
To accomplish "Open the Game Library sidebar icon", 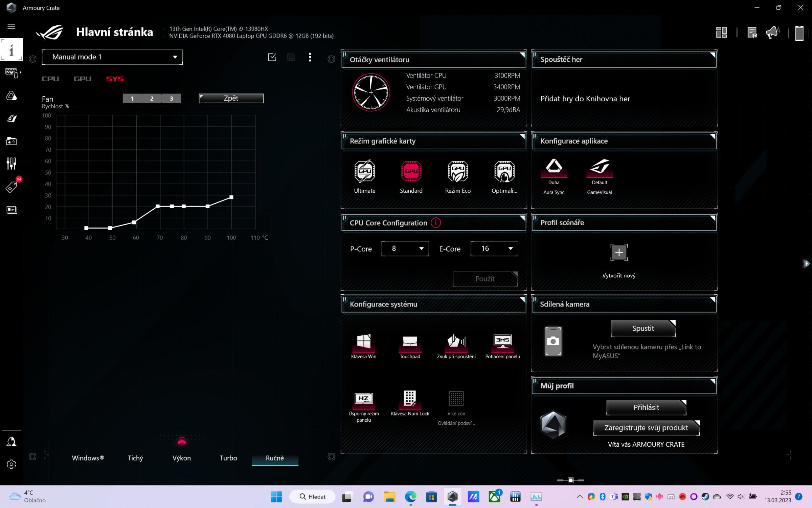I will (12, 141).
